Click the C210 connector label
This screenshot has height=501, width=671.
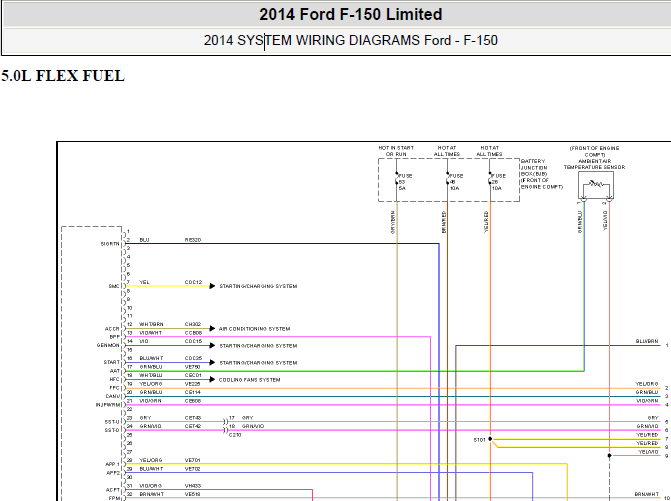[235, 435]
